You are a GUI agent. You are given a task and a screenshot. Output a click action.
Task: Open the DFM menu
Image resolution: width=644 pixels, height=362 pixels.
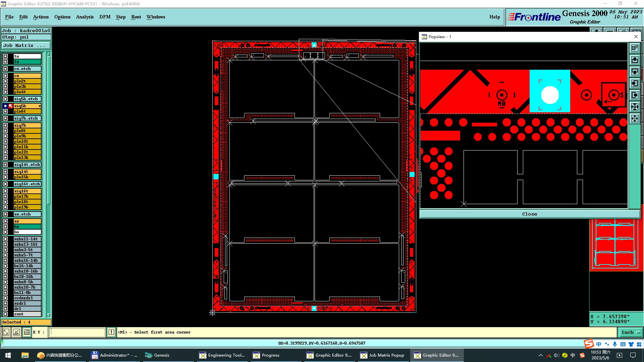(x=105, y=17)
